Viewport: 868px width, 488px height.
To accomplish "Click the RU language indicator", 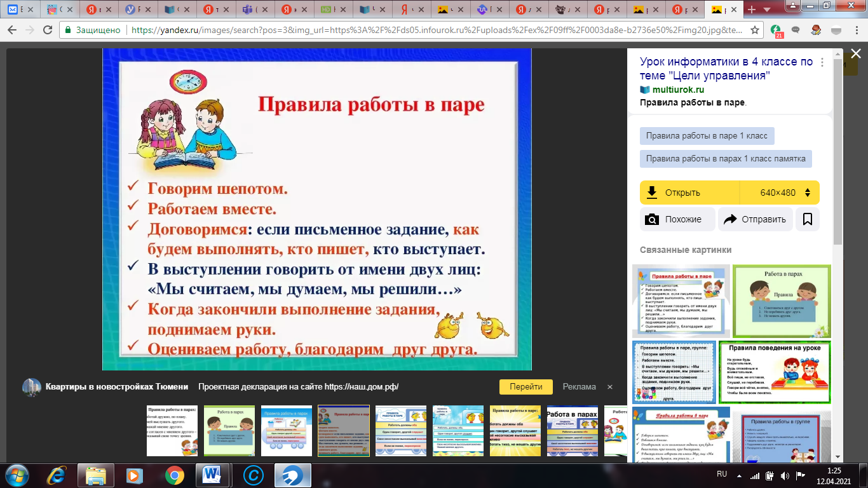I will (722, 474).
